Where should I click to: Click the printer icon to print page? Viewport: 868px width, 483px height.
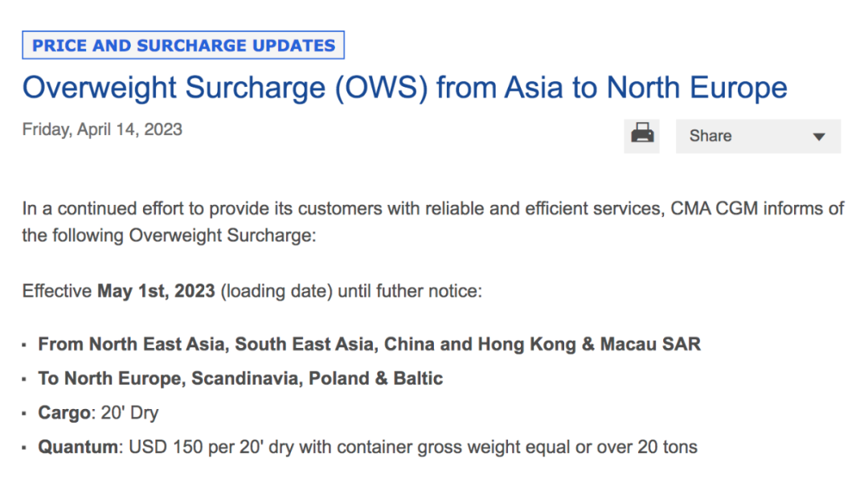(x=641, y=135)
